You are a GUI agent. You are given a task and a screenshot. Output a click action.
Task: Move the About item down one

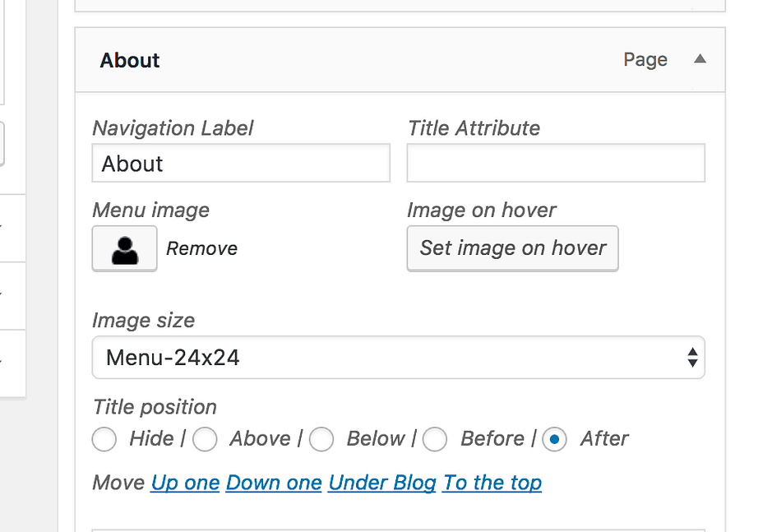click(x=274, y=483)
